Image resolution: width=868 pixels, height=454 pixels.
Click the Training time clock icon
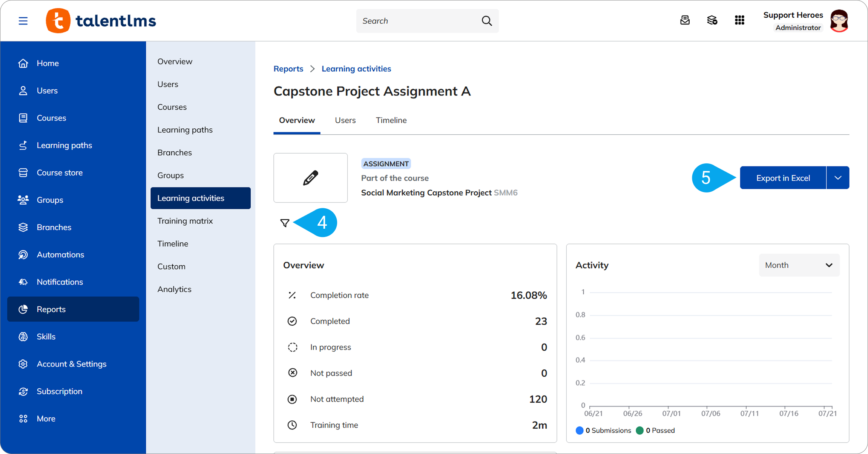click(292, 425)
